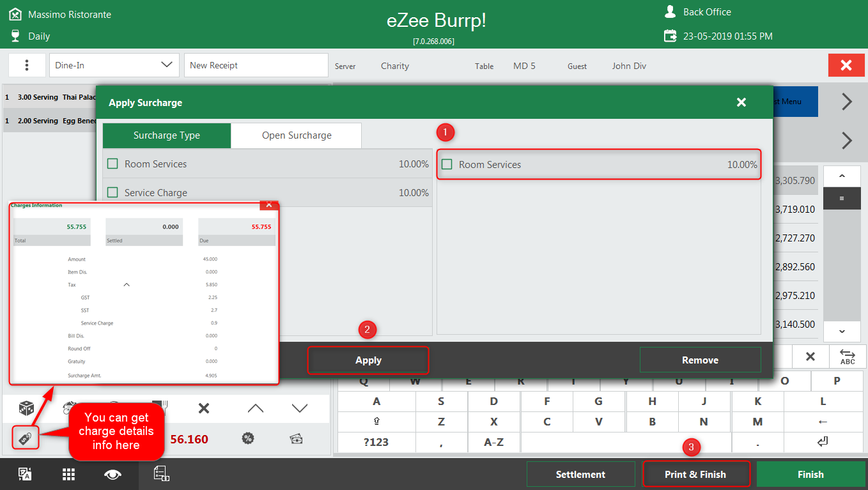Toggle the ABC keyboard swap icon
The image size is (868, 490).
848,356
